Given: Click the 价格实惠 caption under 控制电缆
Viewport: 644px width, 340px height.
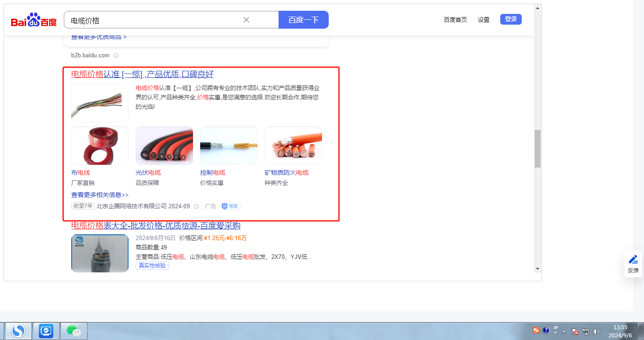Looking at the screenshot, I should pos(212,183).
